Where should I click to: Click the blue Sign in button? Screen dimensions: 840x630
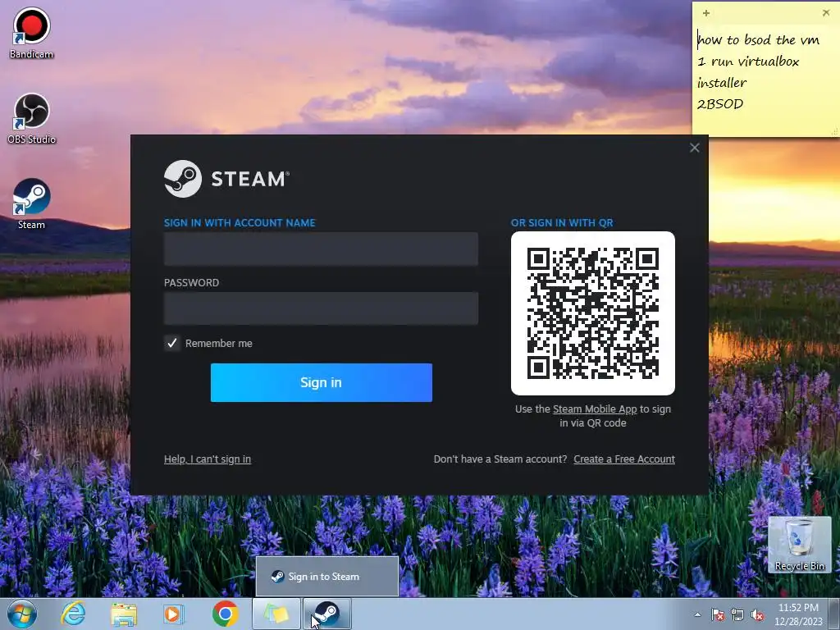pos(322,382)
